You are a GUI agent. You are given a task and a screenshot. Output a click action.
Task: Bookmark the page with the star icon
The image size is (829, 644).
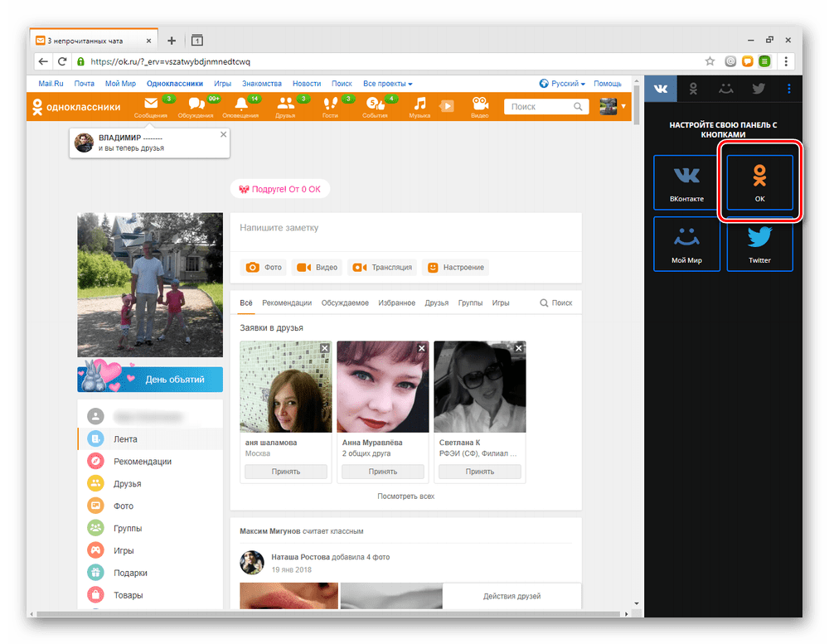click(x=710, y=61)
